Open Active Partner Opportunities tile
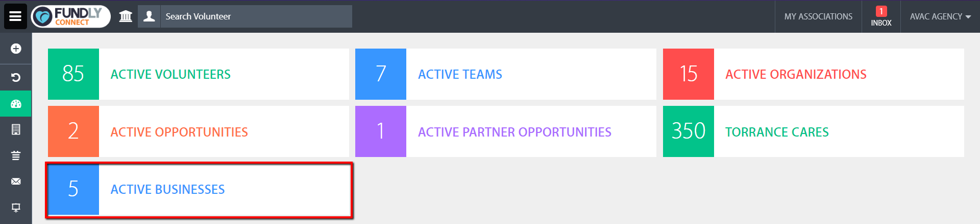Viewport: 980px width, 224px height. 506,131
